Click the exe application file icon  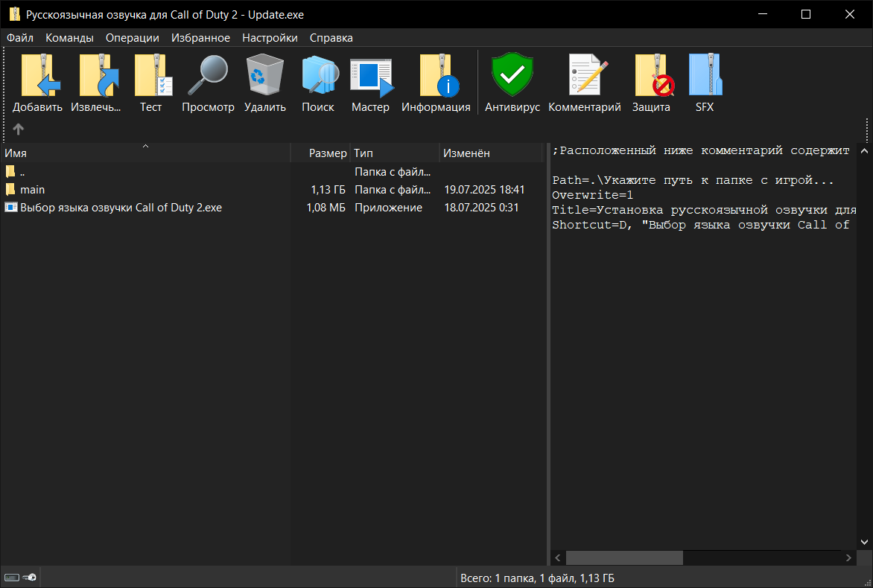[11, 208]
